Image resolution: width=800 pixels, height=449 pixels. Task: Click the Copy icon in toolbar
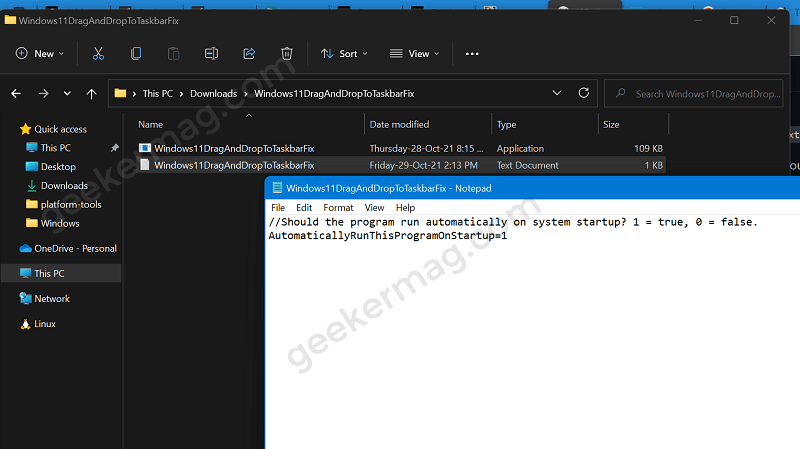(x=136, y=54)
